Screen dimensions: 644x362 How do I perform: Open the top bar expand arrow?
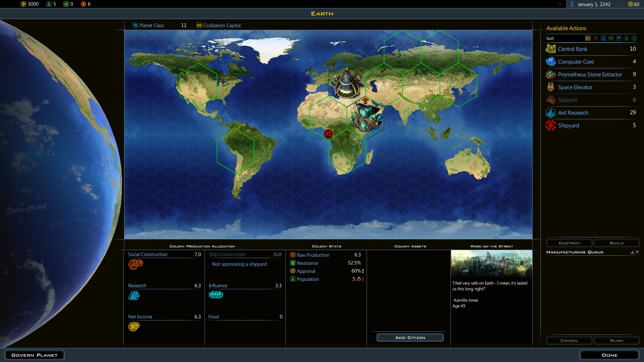pos(560,4)
